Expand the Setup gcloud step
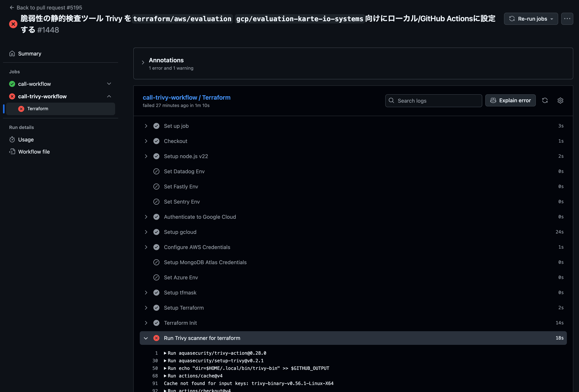This screenshot has width=579, height=392. point(146,232)
